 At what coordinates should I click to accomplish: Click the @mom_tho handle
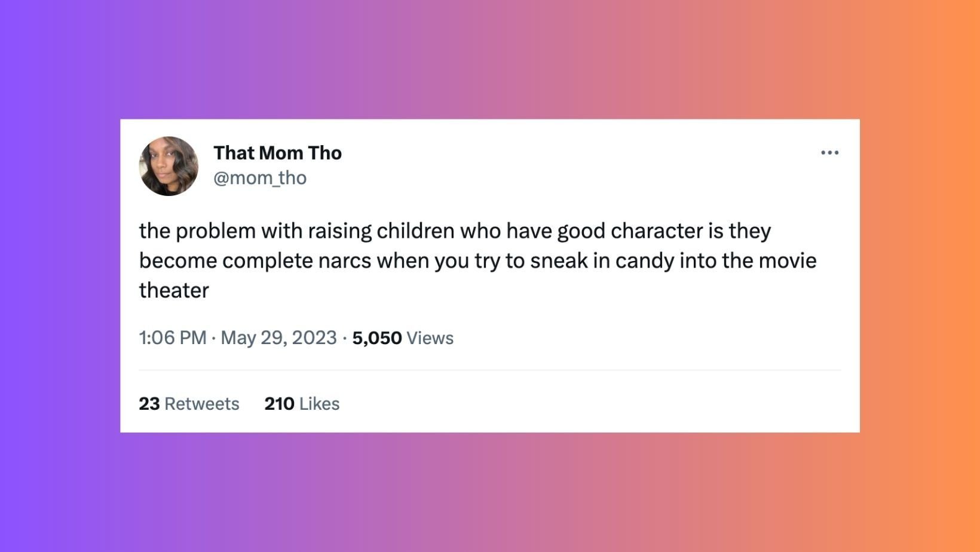click(260, 178)
